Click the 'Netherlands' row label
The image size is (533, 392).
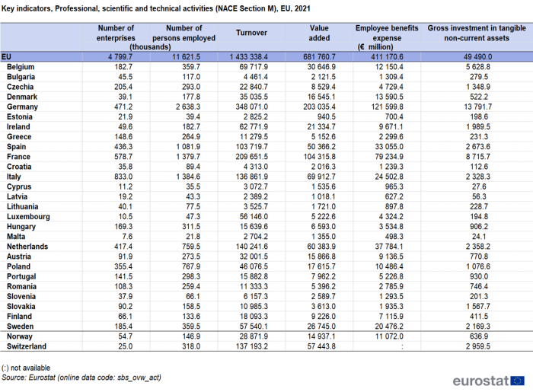[27, 247]
